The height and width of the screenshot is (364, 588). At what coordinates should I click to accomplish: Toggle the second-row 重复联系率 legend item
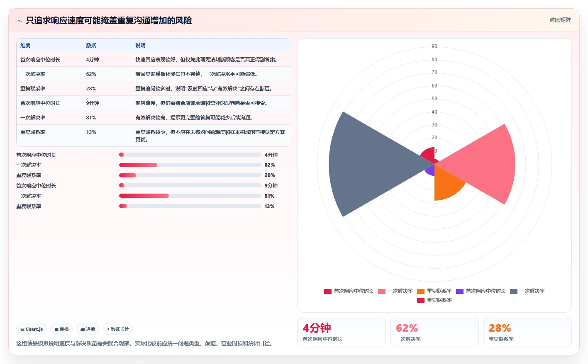434,300
